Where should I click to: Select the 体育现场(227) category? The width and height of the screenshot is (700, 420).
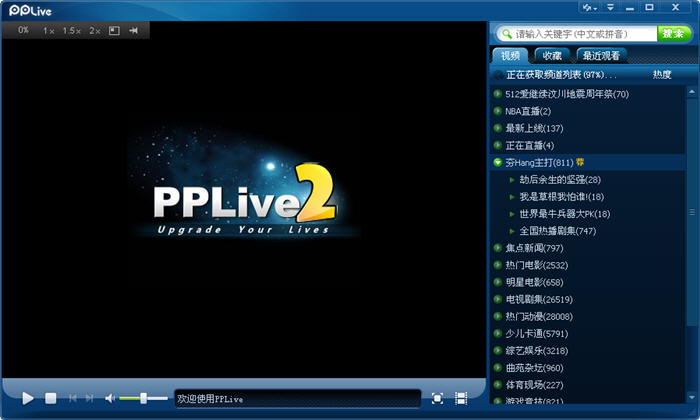coord(534,385)
